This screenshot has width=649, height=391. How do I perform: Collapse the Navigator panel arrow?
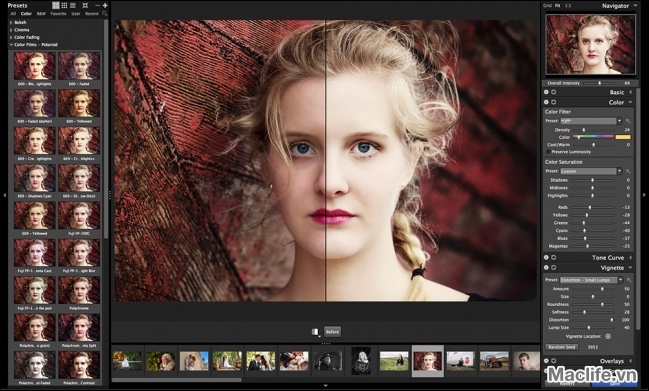635,6
